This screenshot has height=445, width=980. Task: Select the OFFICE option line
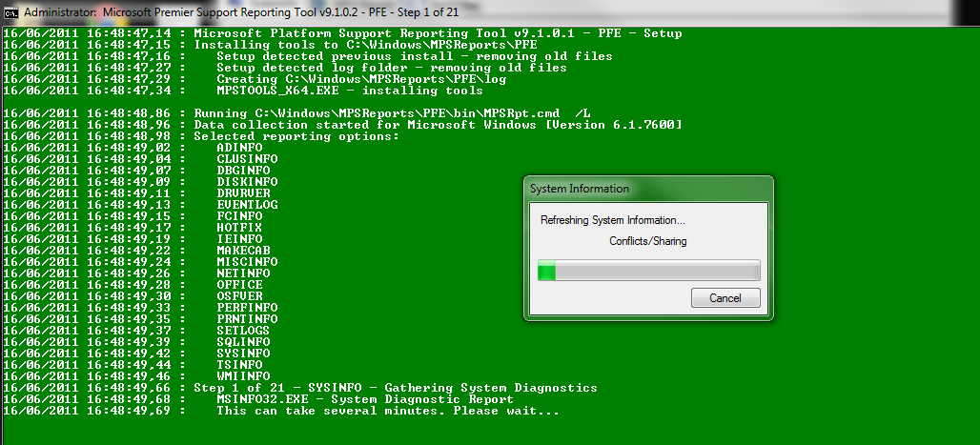133,284
